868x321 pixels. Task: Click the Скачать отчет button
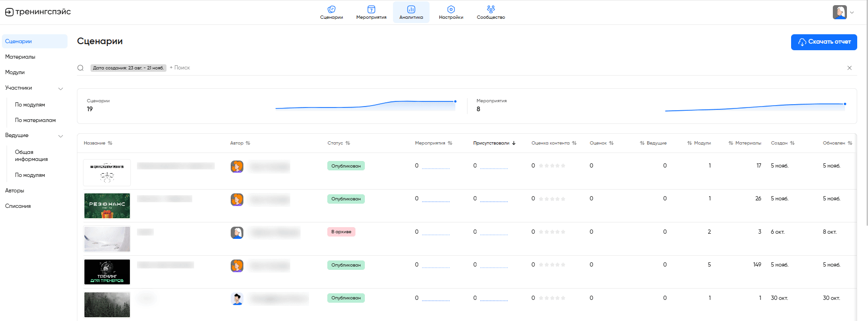point(823,42)
